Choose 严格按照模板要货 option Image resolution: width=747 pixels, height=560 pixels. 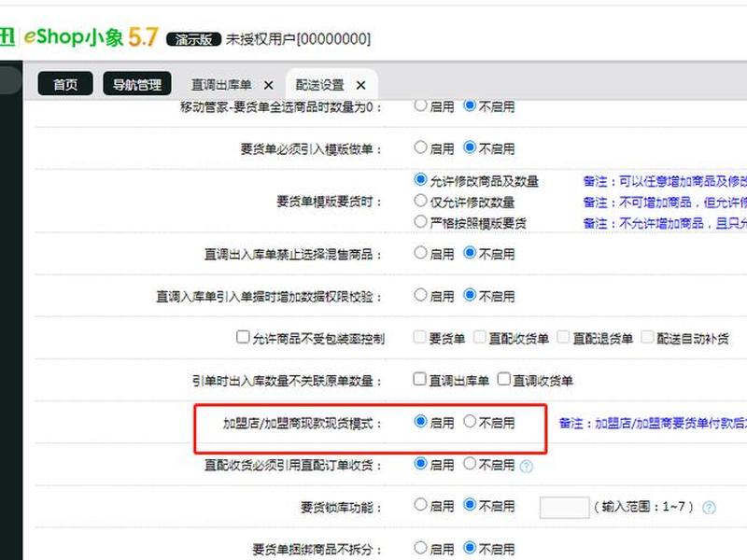[x=420, y=221]
